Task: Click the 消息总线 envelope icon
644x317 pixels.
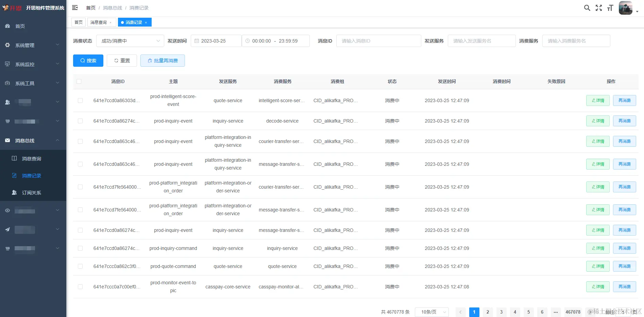Action: 7,140
